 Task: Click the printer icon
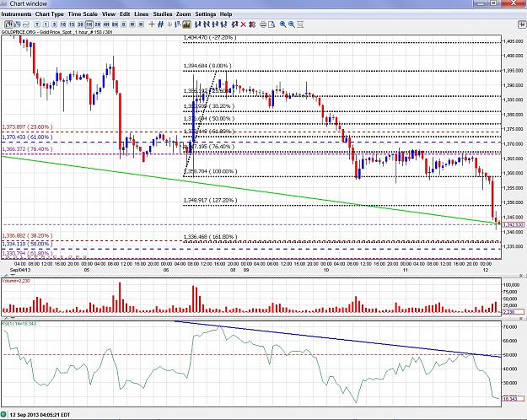263,24
